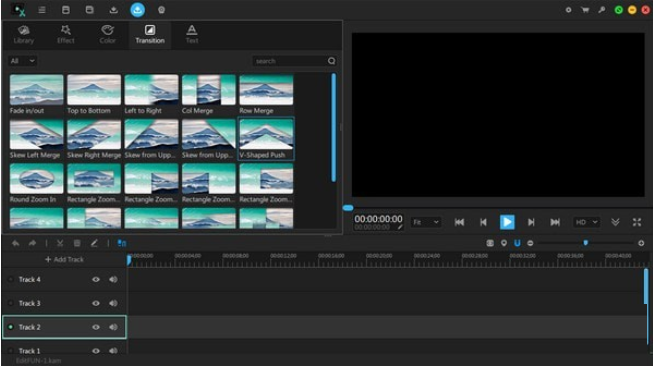Open the HD quality dropdown
This screenshot has width=653, height=366.
[586, 222]
